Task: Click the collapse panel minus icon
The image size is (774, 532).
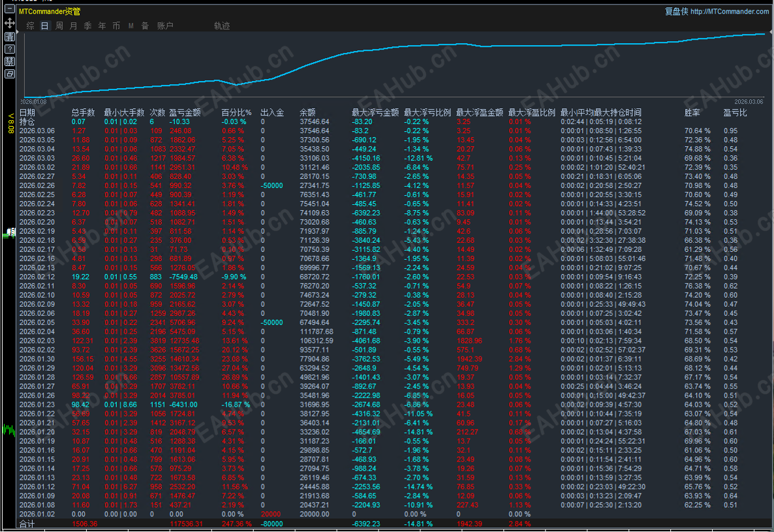Action: coord(10,10)
